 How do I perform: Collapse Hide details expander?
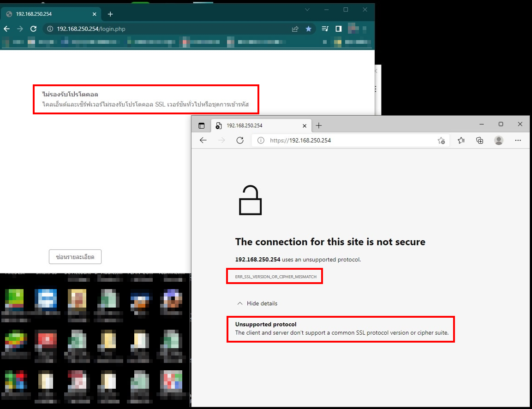pyautogui.click(x=257, y=303)
